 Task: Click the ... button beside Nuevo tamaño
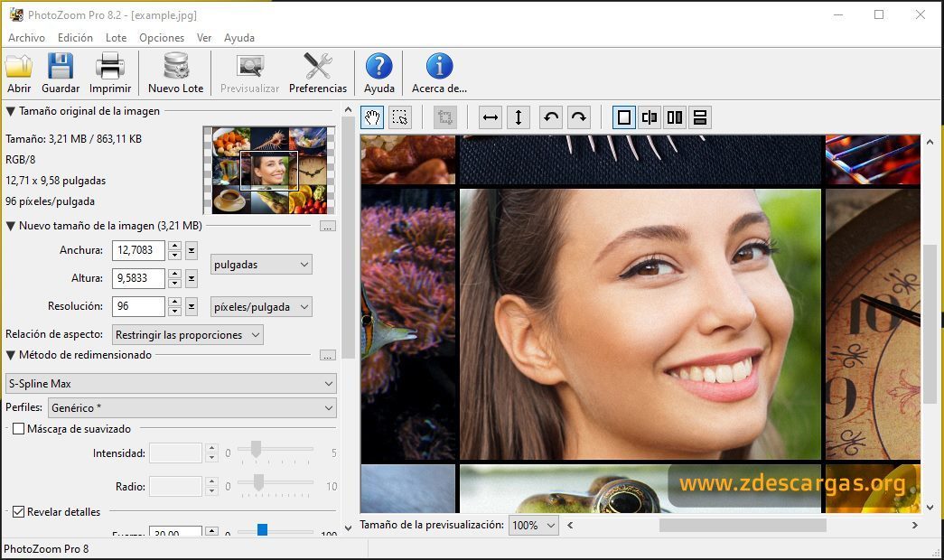328,227
